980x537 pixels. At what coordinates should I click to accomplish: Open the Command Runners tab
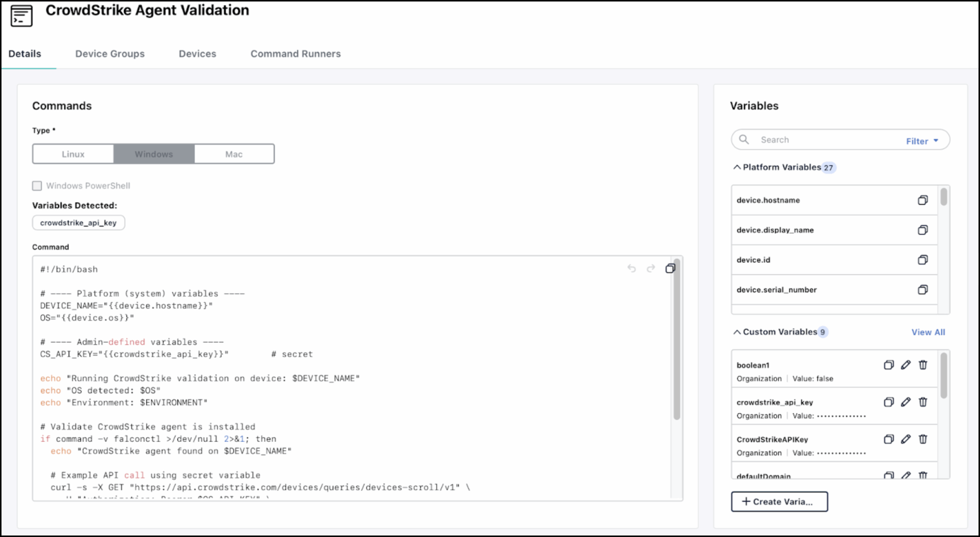(x=296, y=54)
